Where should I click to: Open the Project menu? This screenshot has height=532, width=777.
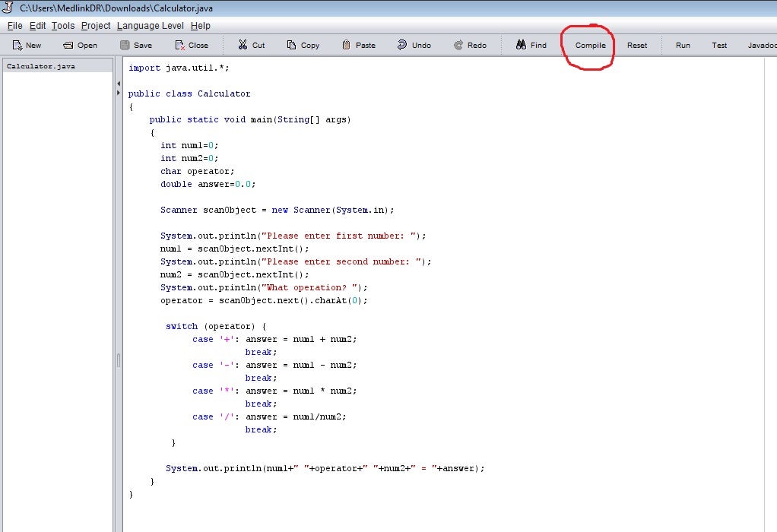[95, 25]
